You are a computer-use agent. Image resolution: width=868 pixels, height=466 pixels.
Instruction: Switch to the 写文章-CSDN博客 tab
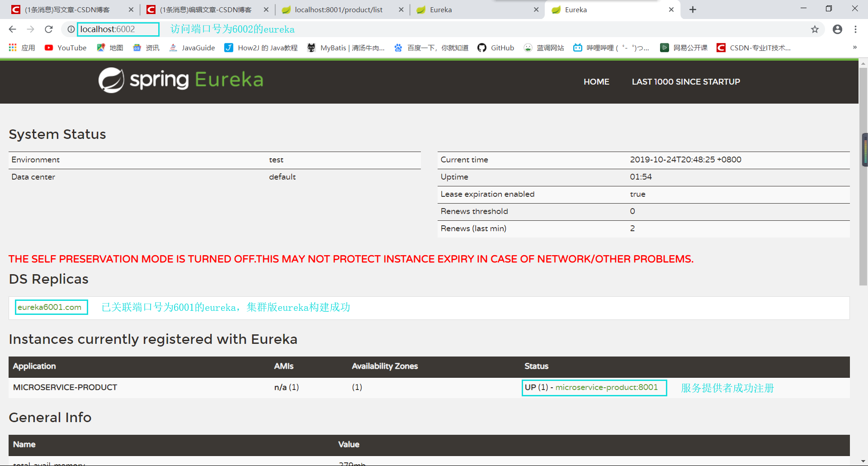[x=67, y=10]
